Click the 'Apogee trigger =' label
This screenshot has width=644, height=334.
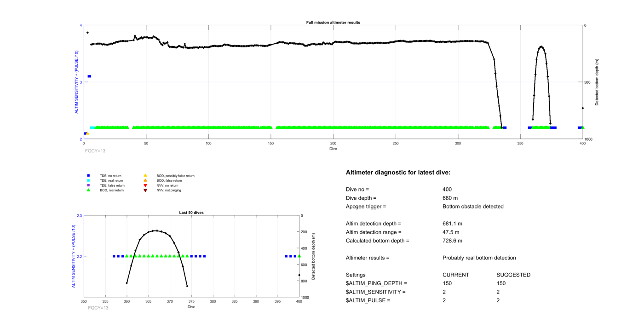(x=366, y=207)
